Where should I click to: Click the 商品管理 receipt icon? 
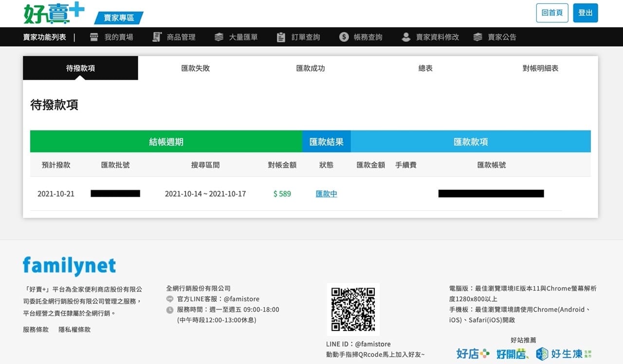tap(157, 37)
